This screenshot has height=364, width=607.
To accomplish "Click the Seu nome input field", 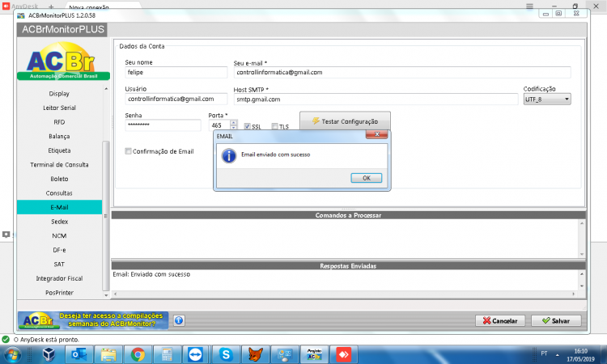I will (176, 72).
